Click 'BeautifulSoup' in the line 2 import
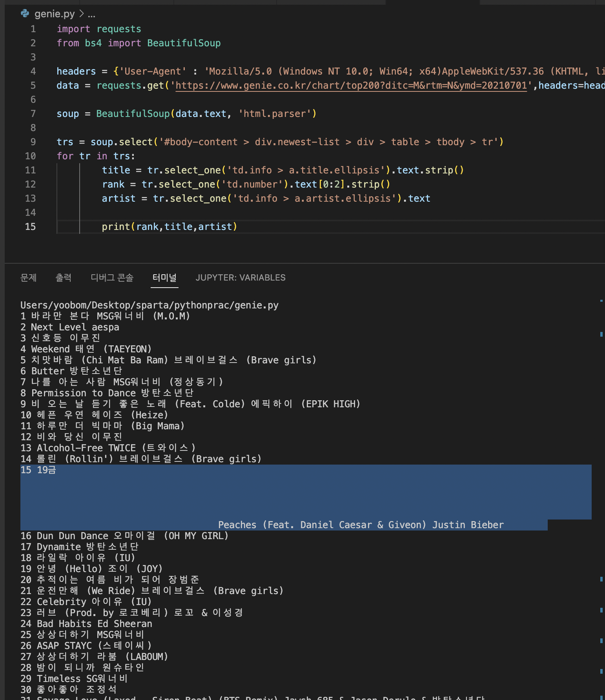This screenshot has width=605, height=700. [x=184, y=43]
